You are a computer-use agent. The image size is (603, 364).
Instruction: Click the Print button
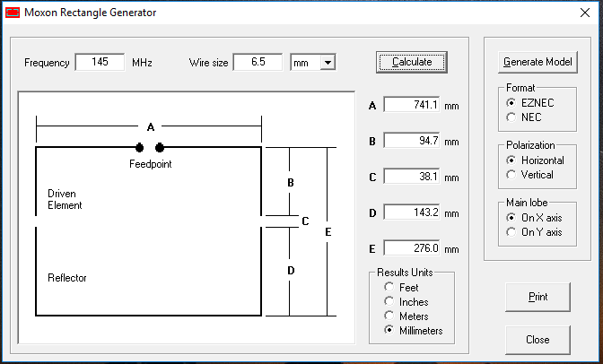click(x=538, y=296)
